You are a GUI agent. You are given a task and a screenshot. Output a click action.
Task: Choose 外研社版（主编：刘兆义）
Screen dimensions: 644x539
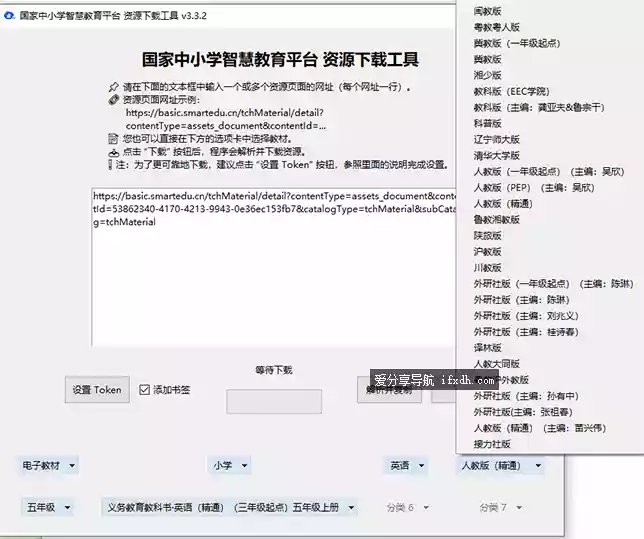coord(526,316)
